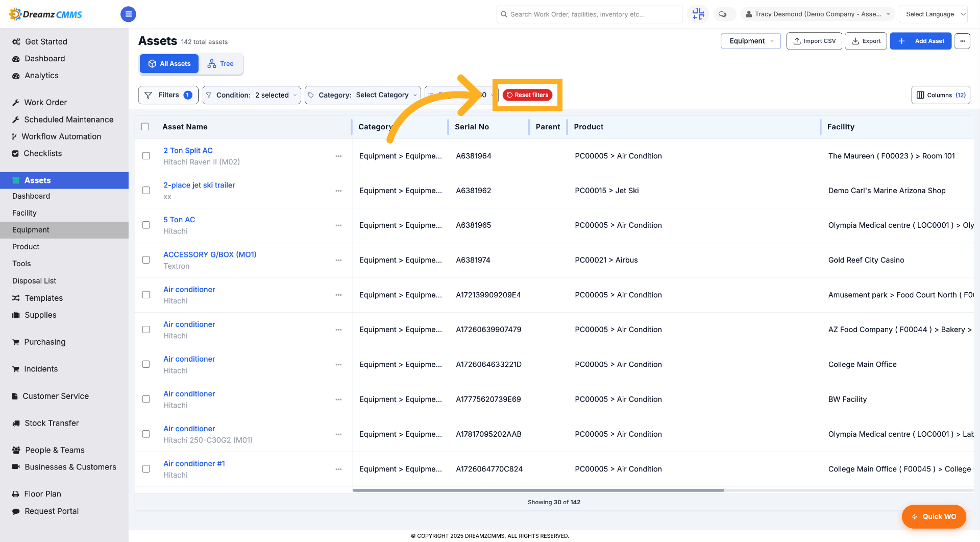Screen dimensions: 980x542
Task: Click the blue hamburger menu icon
Action: [x=128, y=14]
